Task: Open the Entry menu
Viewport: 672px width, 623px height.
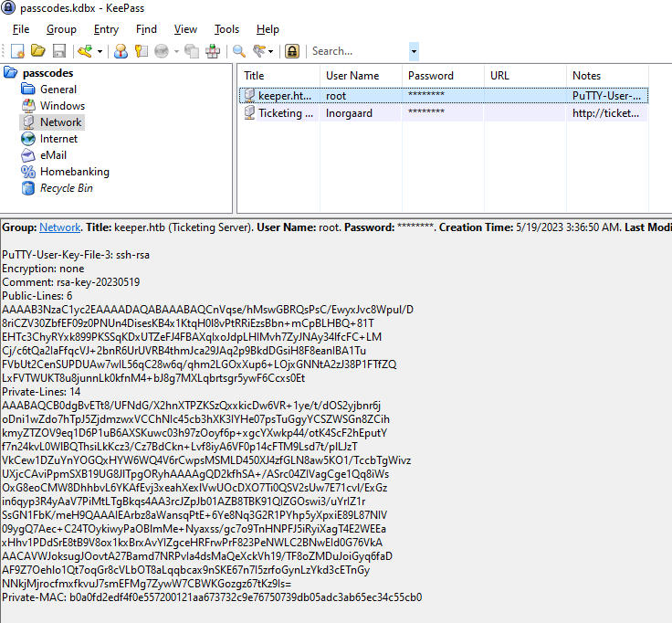Action: (x=106, y=29)
